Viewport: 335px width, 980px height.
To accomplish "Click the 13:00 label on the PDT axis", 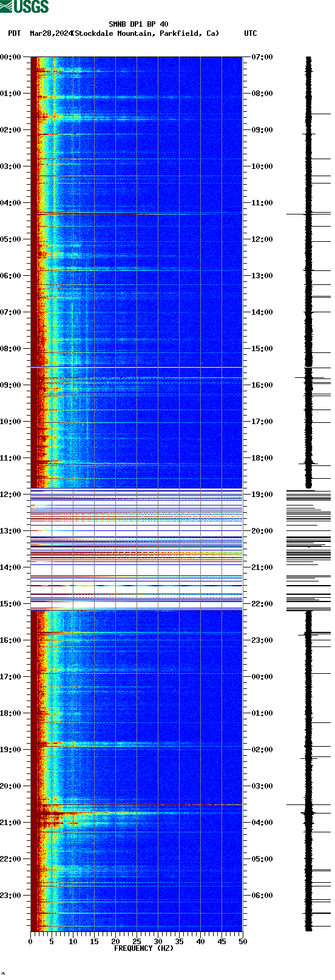I will (10, 531).
